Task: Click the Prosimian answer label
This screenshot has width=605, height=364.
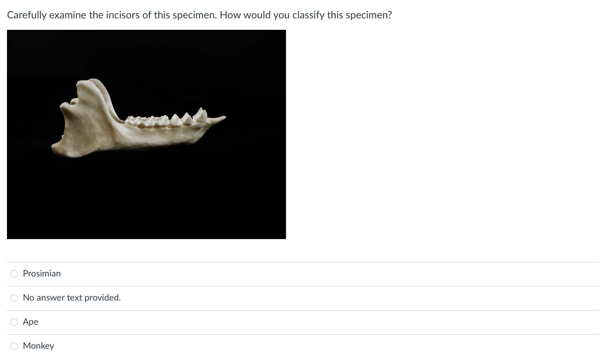Action: click(x=42, y=274)
